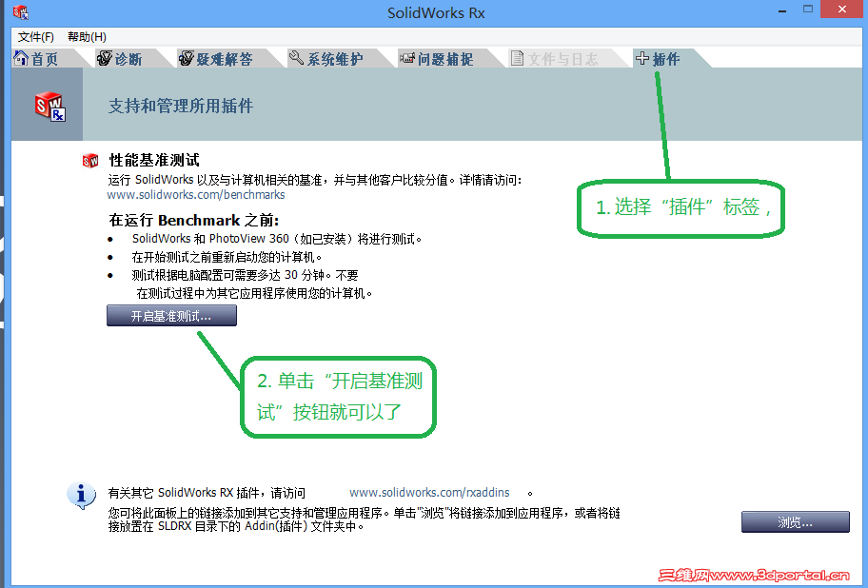Screen dimensions: 868x588
Task: Click the 浏览... button
Action: point(796,521)
